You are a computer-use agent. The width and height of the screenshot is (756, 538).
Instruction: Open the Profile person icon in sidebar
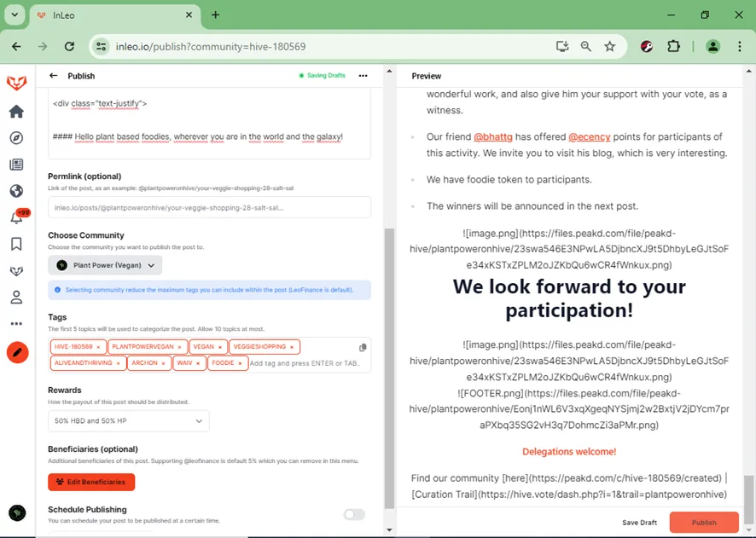16,298
